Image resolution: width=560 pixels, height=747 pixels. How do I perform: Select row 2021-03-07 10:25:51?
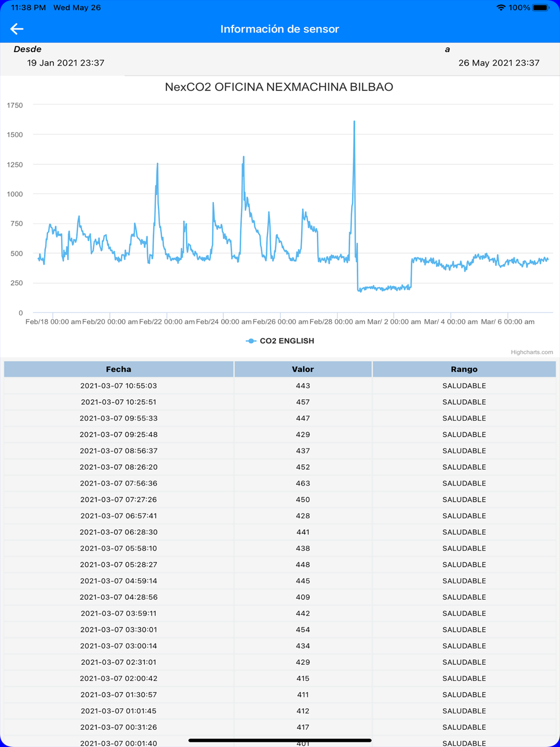tap(280, 402)
